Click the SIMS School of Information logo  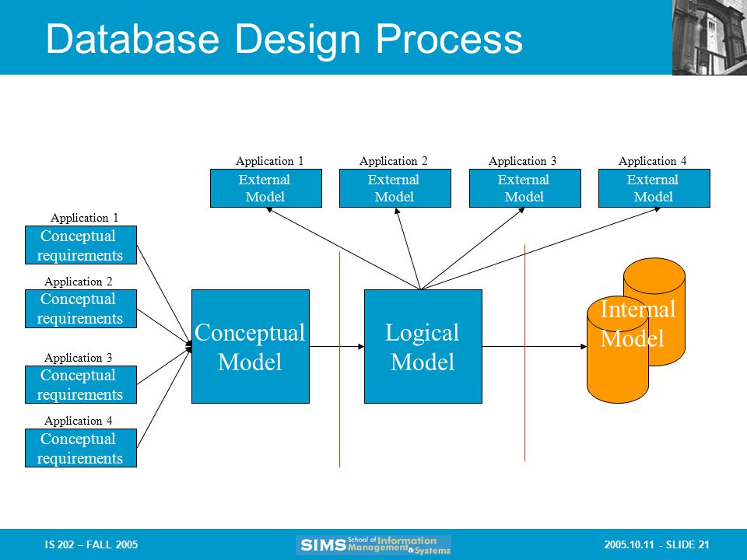pos(373,544)
